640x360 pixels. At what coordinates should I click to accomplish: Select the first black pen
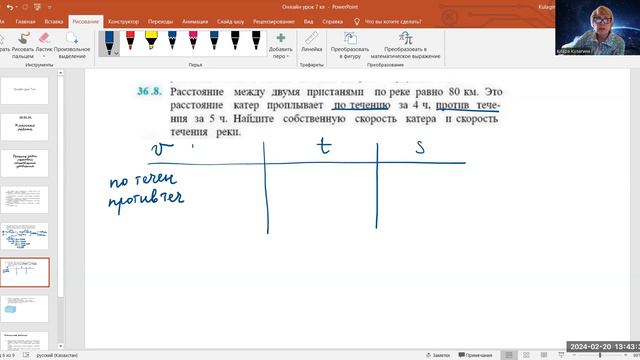coord(235,40)
